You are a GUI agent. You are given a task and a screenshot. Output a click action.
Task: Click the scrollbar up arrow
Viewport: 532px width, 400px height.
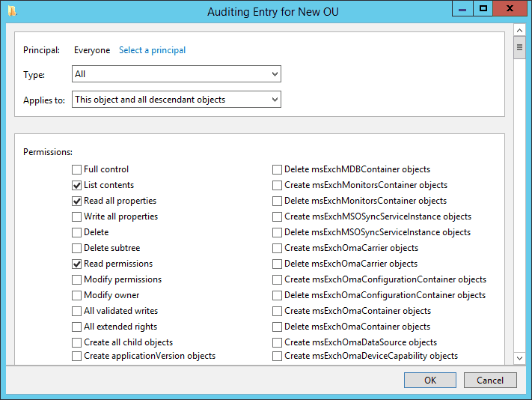tap(519, 30)
